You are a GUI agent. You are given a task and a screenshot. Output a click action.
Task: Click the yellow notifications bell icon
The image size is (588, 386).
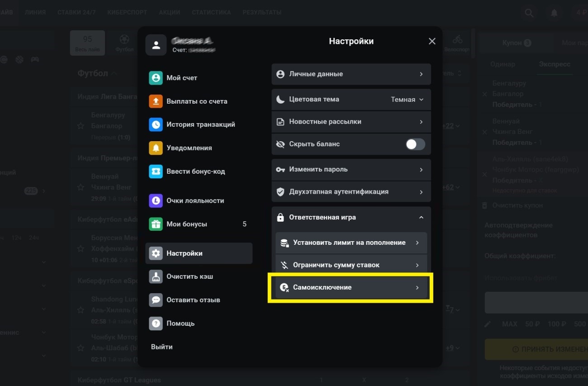pyautogui.click(x=156, y=148)
